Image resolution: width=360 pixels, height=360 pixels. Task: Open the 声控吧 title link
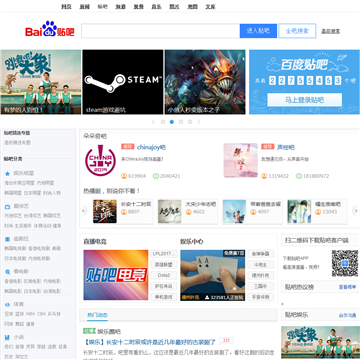click(x=286, y=147)
